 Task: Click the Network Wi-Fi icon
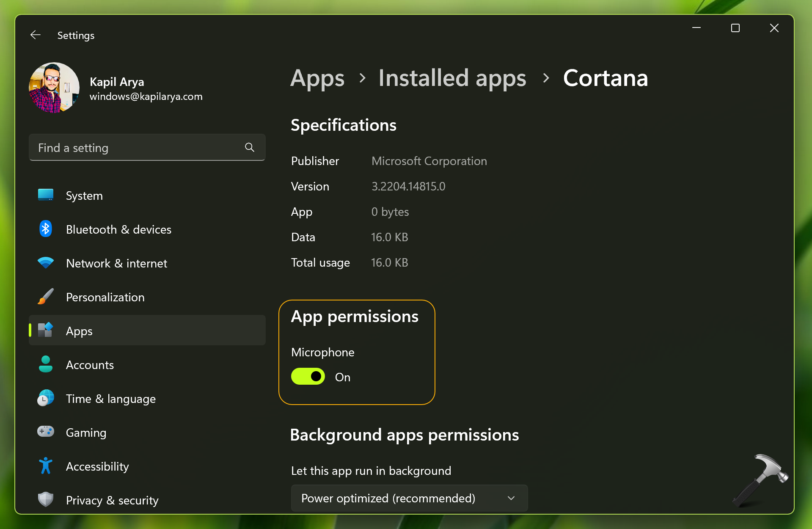click(46, 263)
